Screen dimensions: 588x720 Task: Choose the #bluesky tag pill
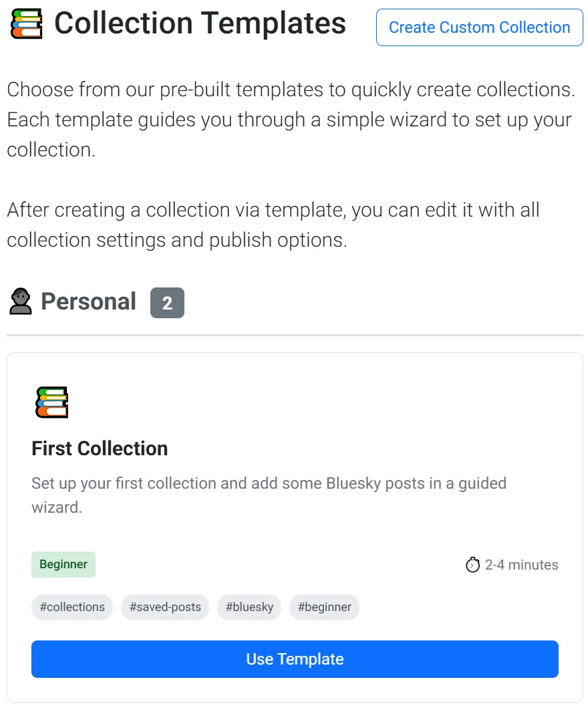click(x=249, y=607)
